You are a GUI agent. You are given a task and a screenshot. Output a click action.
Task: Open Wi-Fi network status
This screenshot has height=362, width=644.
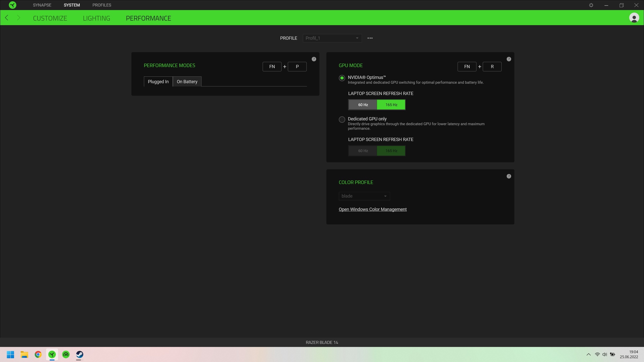point(597,354)
